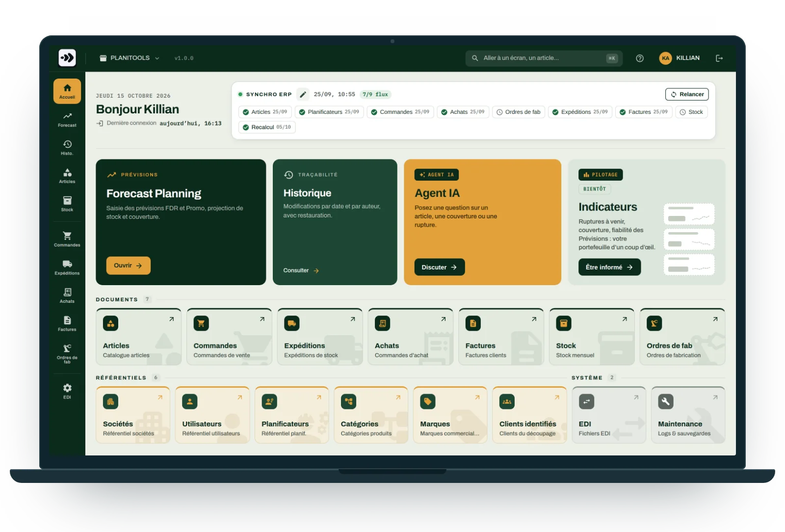Image resolution: width=785 pixels, height=532 pixels.
Task: Open the EDI Fichiers EDI card
Action: point(609,415)
